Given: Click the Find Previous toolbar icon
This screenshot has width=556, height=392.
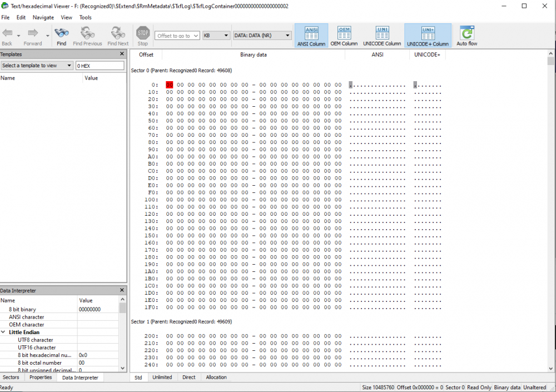Looking at the screenshot, I should pyautogui.click(x=87, y=33).
